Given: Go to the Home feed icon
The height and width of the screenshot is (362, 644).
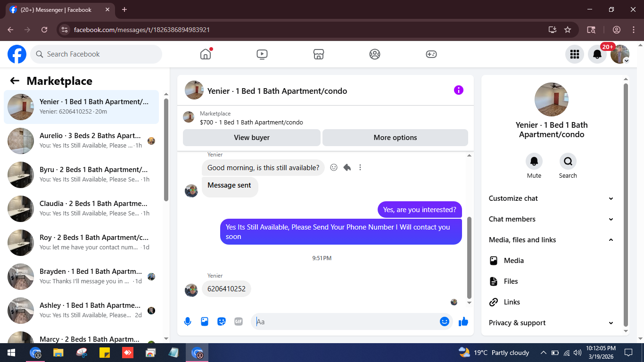Looking at the screenshot, I should coord(206,54).
